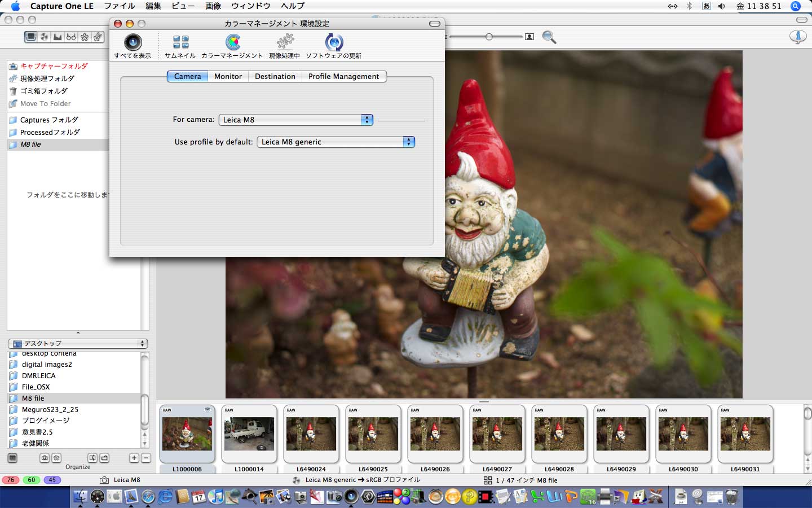Click the magnifier zoom icon in the toolbar
The image size is (812, 508).
(549, 37)
